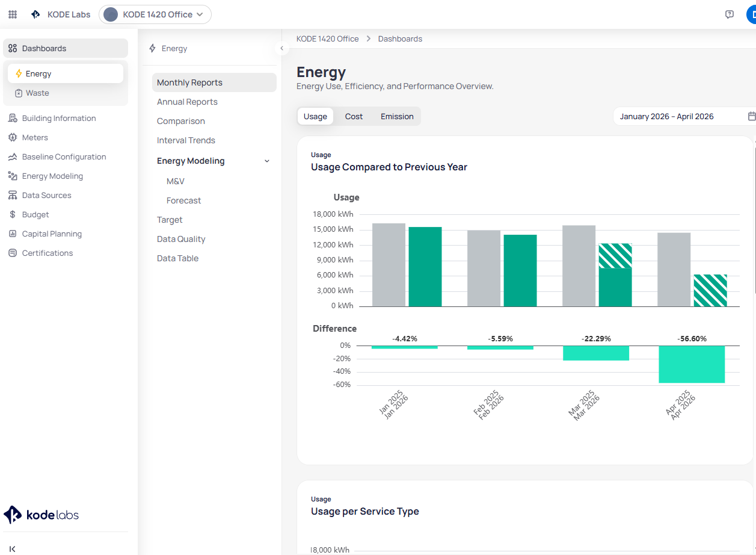
Task: Open the KODE 1420 Office building dropdown
Action: click(155, 14)
